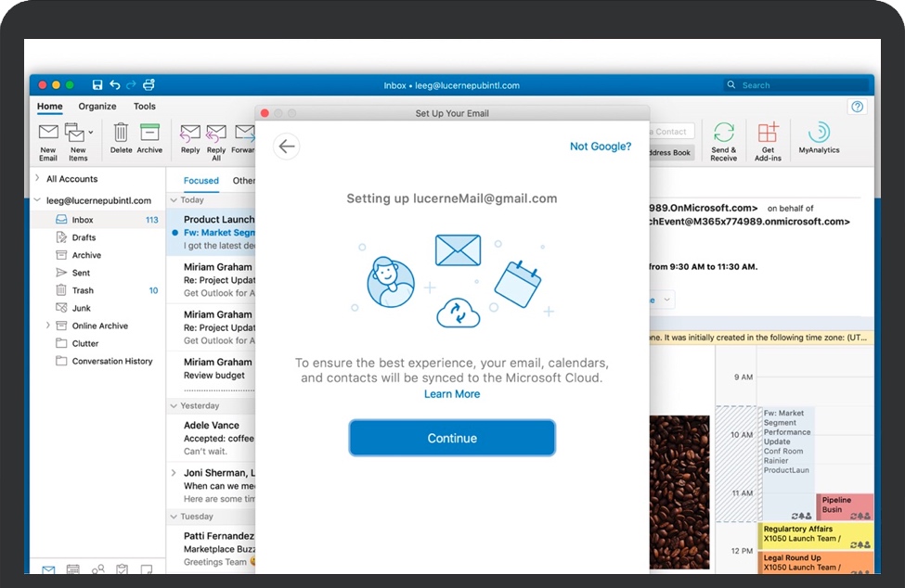Open Get Add-ins

tap(768, 141)
